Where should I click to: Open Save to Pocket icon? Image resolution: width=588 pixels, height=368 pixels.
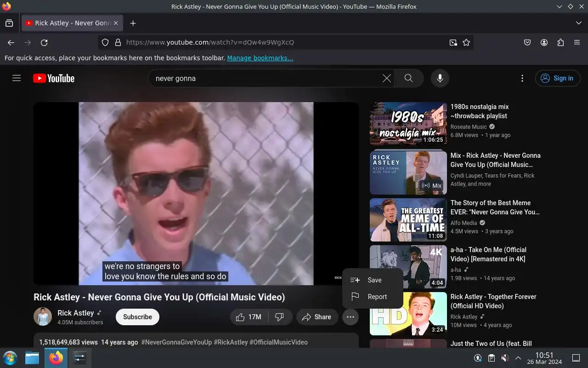pos(527,42)
